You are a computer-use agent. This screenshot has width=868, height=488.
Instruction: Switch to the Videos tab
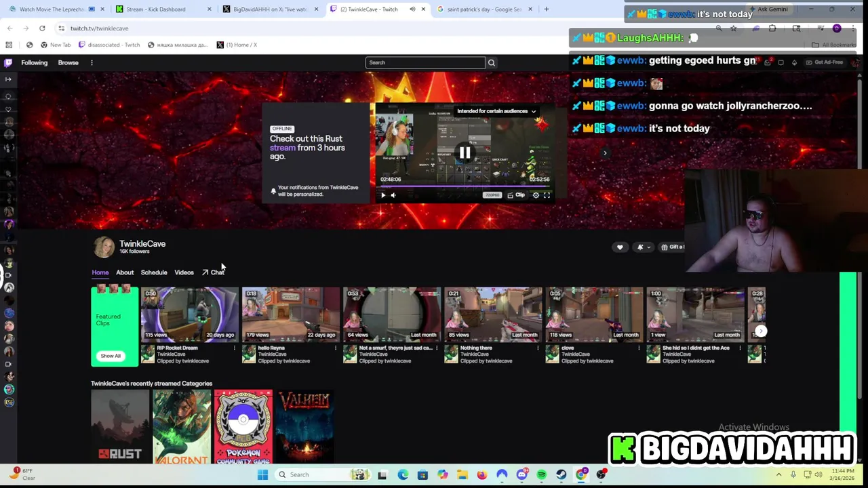tap(184, 272)
